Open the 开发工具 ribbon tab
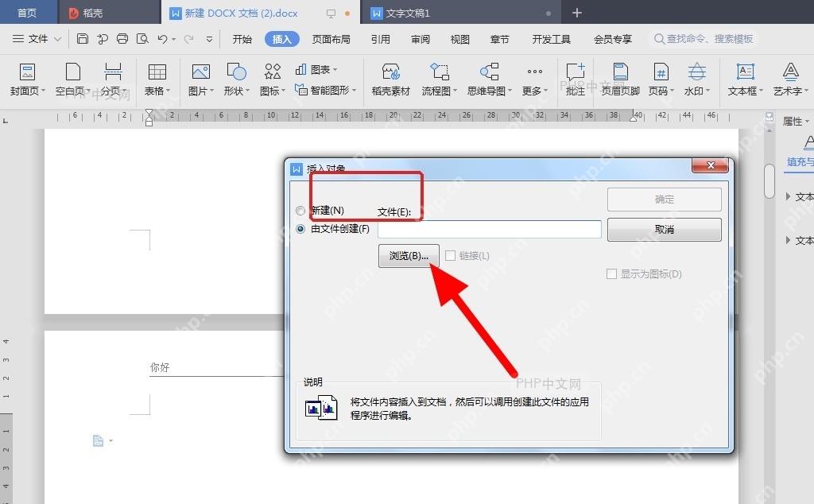Screen dimensions: 814x504 tap(551, 39)
